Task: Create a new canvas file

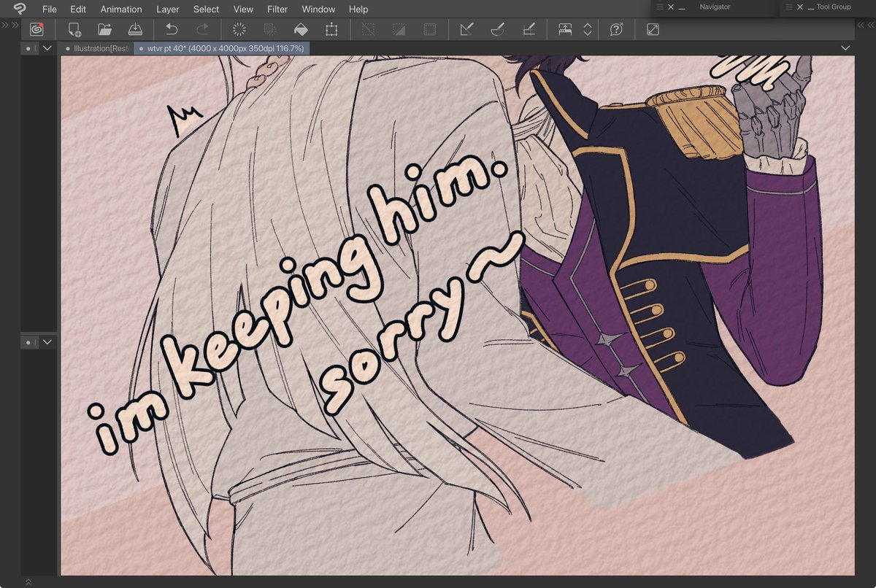Action: pyautogui.click(x=74, y=30)
